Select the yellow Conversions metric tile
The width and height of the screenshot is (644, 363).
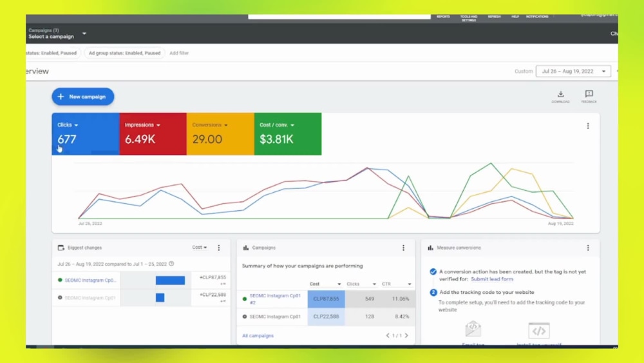pyautogui.click(x=220, y=134)
